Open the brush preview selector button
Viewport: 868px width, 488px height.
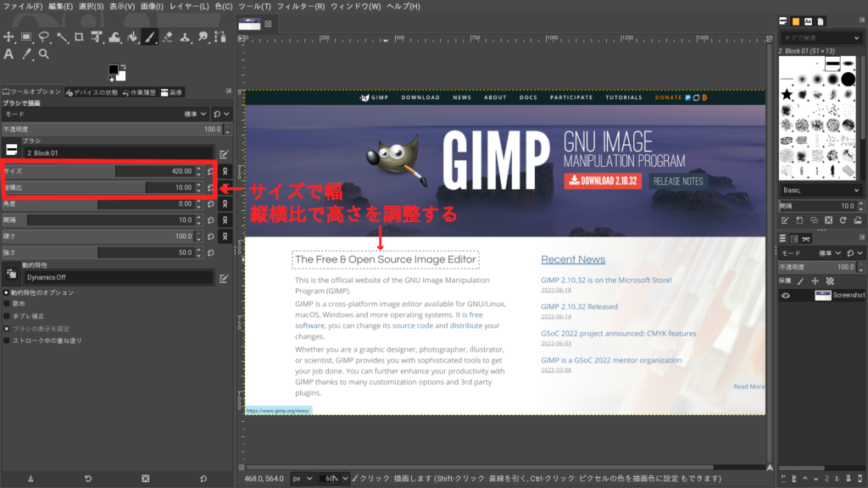click(x=12, y=150)
